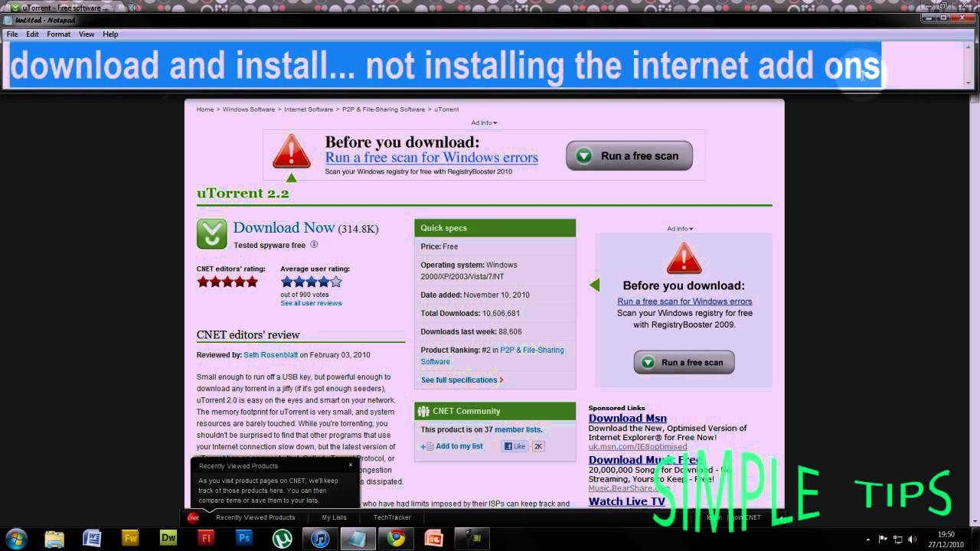Open Seth Rosenblatt reviewer link
Image resolution: width=980 pixels, height=551 pixels.
pos(270,355)
